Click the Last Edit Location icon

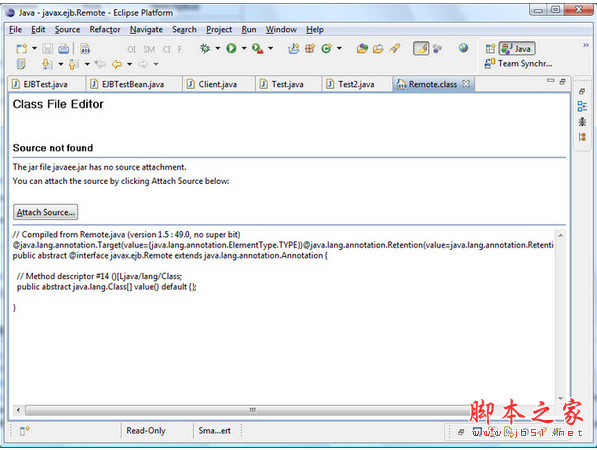click(100, 64)
